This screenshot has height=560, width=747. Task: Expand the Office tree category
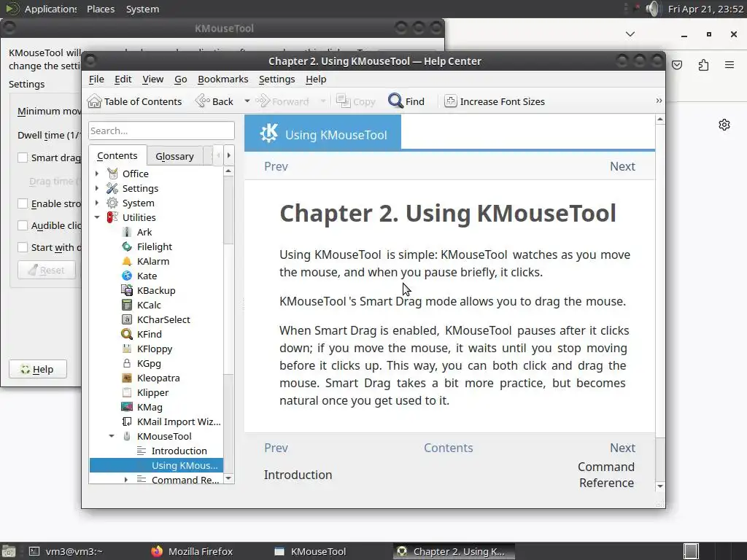[x=97, y=174]
